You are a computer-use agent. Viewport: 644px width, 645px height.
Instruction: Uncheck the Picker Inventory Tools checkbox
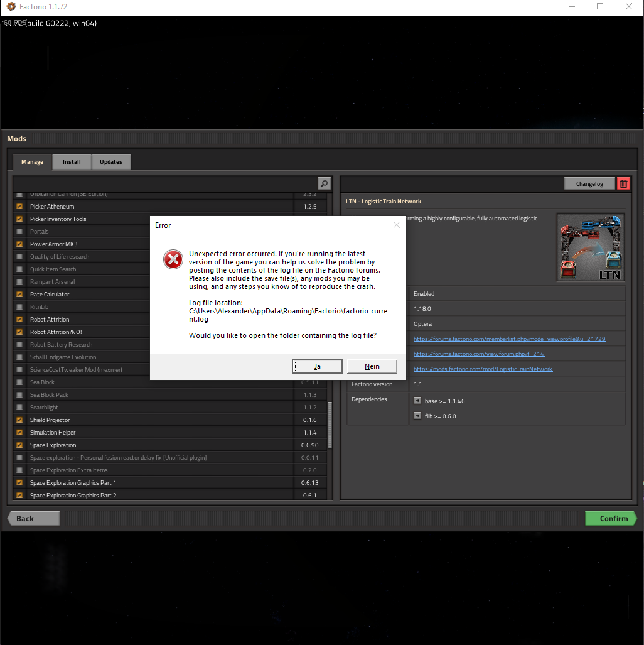19,219
